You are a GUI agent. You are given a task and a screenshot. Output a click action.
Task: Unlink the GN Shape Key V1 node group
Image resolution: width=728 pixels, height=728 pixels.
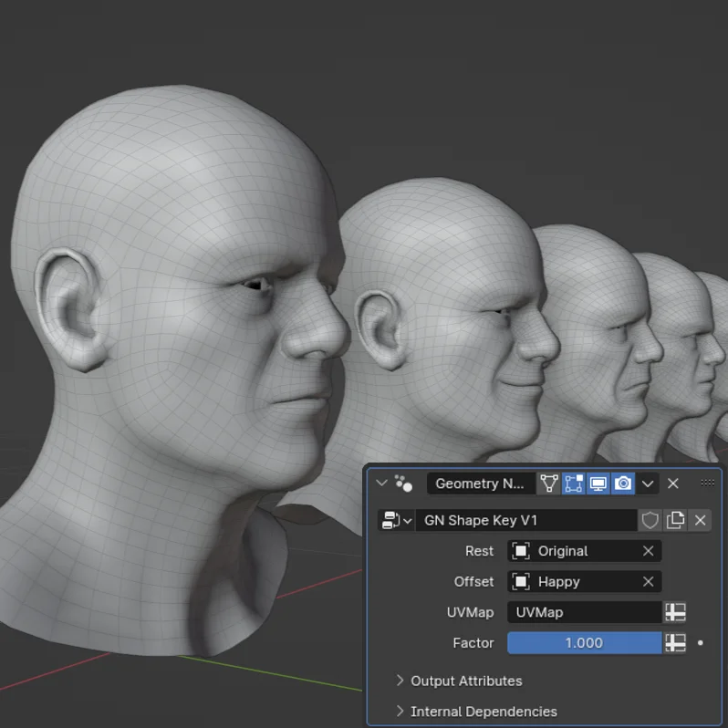click(700, 520)
